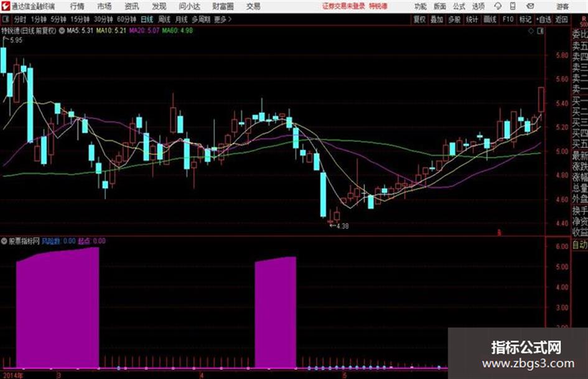Switch to the 分时 period tab
Image resolution: width=588 pixels, height=379 pixels.
point(20,19)
